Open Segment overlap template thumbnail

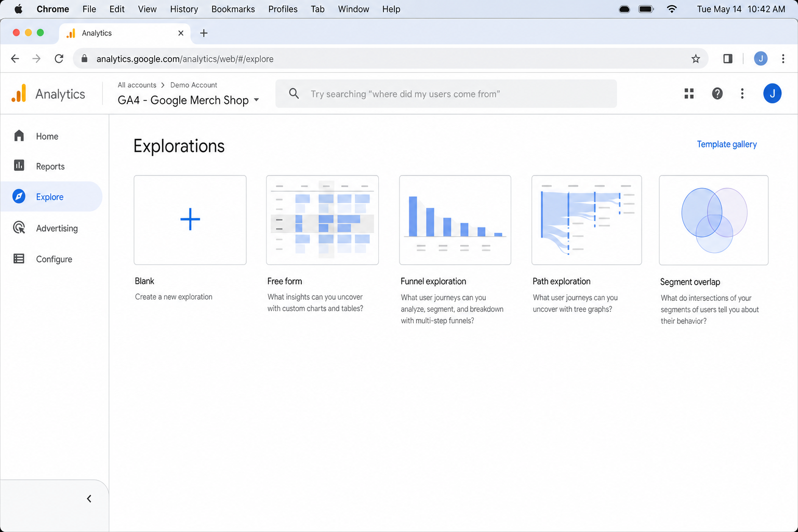(714, 220)
